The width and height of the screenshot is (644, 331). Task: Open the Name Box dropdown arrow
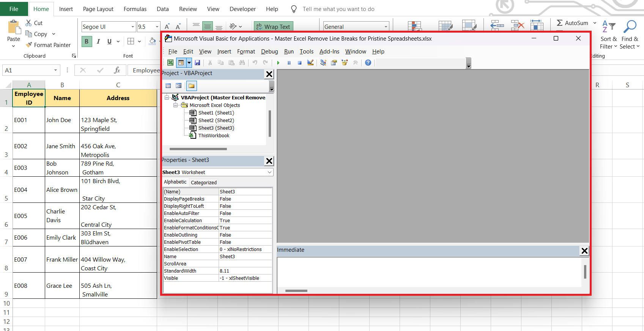(55, 70)
